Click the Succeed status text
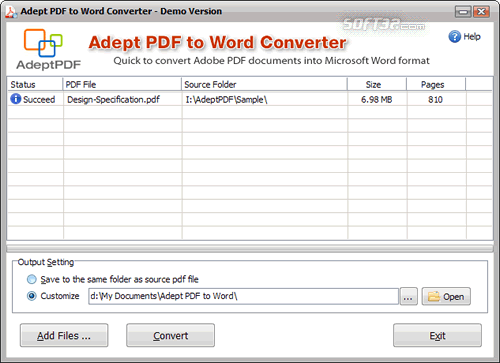The image size is (500, 363). 39,99
